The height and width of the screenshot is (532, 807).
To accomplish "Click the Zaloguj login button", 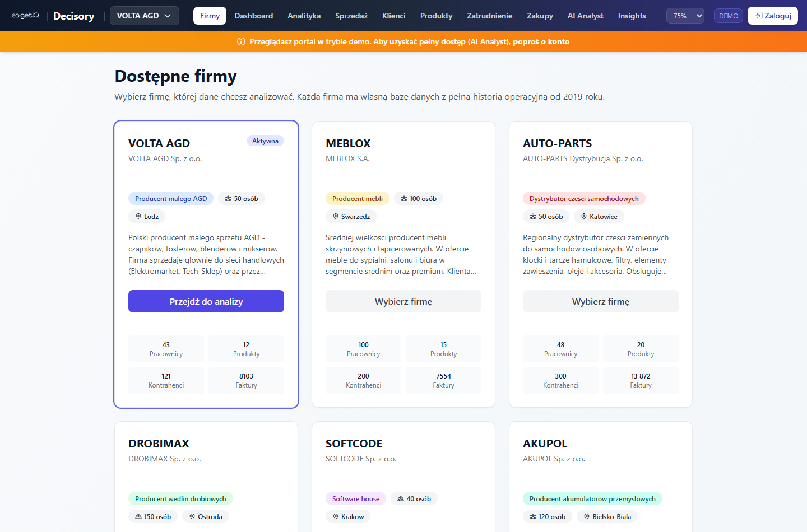I will click(x=773, y=16).
